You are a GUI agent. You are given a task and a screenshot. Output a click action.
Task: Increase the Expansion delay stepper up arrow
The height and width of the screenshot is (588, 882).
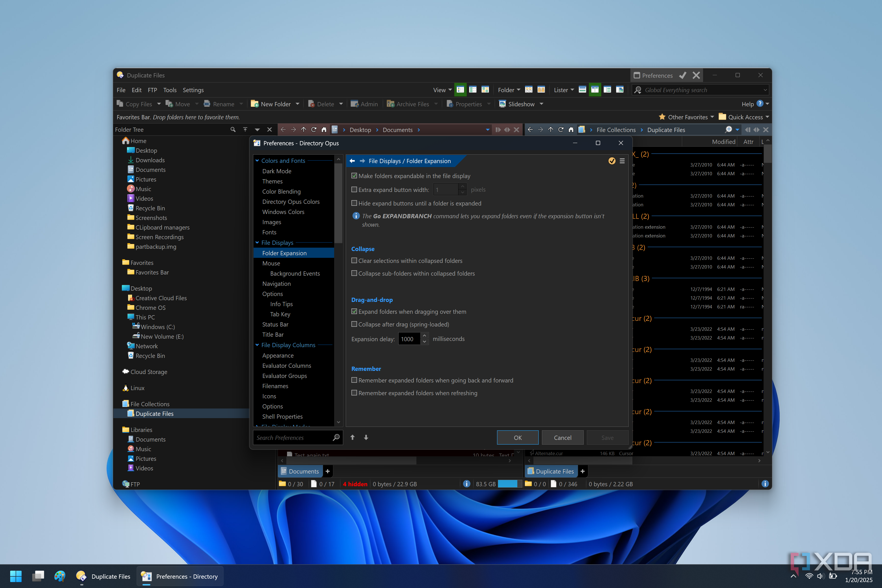pos(425,336)
